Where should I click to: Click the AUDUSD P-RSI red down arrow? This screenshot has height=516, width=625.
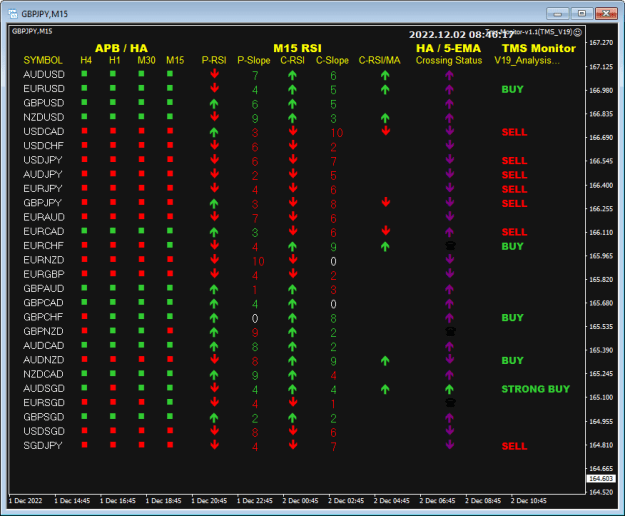(x=214, y=74)
